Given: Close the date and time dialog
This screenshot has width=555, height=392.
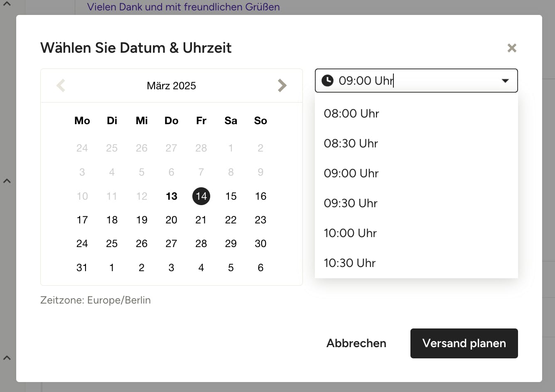Looking at the screenshot, I should tap(512, 48).
